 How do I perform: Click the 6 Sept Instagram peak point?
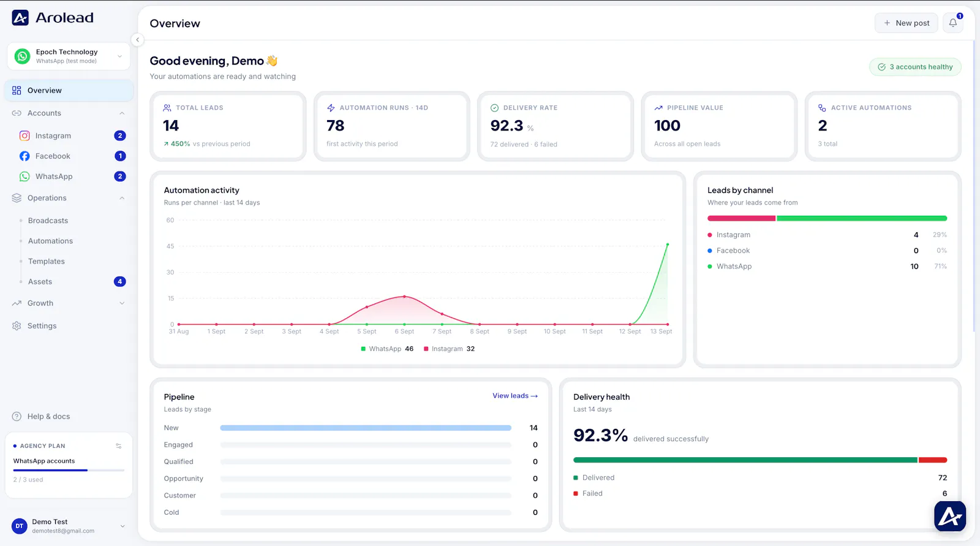[x=404, y=297]
